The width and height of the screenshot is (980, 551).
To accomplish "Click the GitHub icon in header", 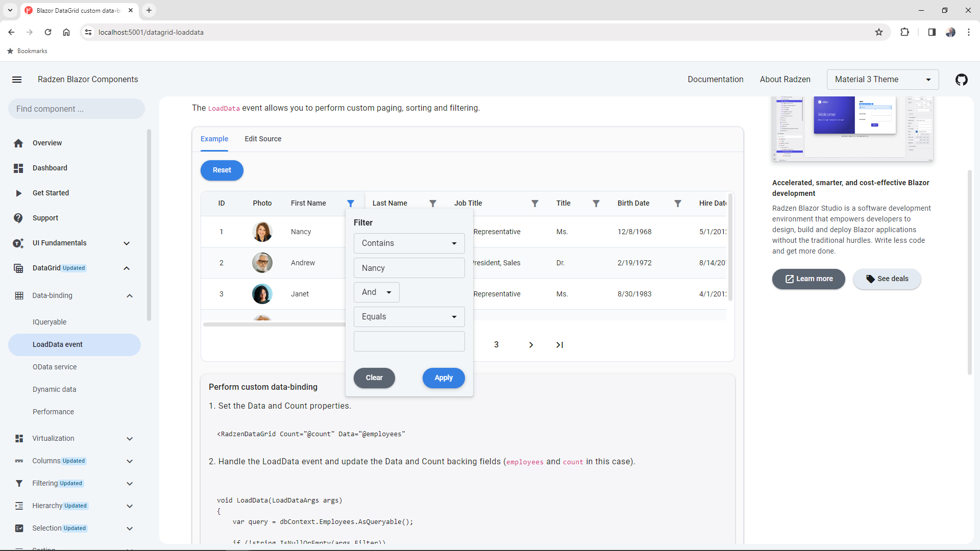I will pos(962,80).
